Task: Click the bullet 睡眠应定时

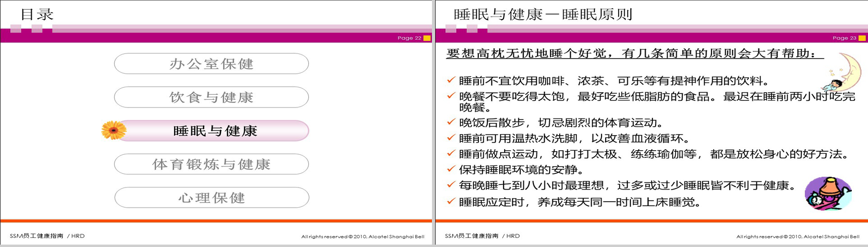Action: (x=580, y=202)
